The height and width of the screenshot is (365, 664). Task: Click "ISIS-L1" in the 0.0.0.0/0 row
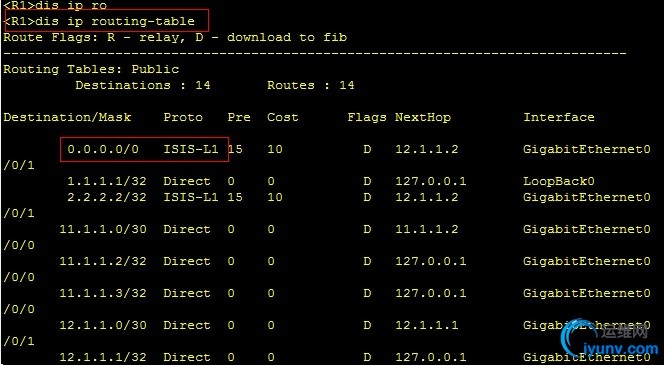(191, 149)
